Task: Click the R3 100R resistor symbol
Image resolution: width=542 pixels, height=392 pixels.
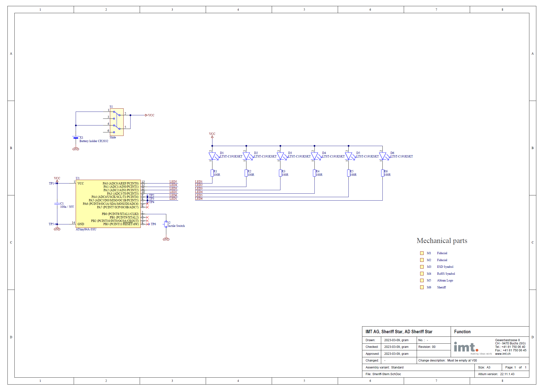Action: point(280,173)
